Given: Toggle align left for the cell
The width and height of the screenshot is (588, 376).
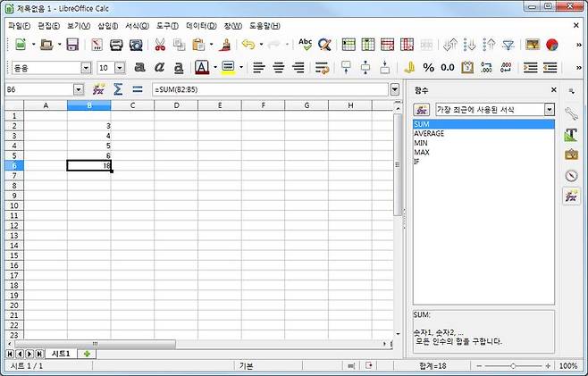Looking at the screenshot, I should point(258,67).
